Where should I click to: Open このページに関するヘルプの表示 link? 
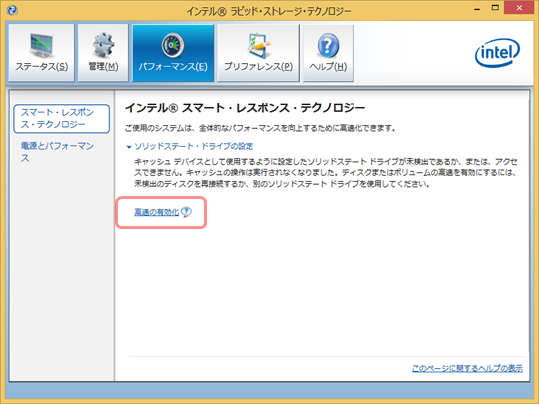467,368
